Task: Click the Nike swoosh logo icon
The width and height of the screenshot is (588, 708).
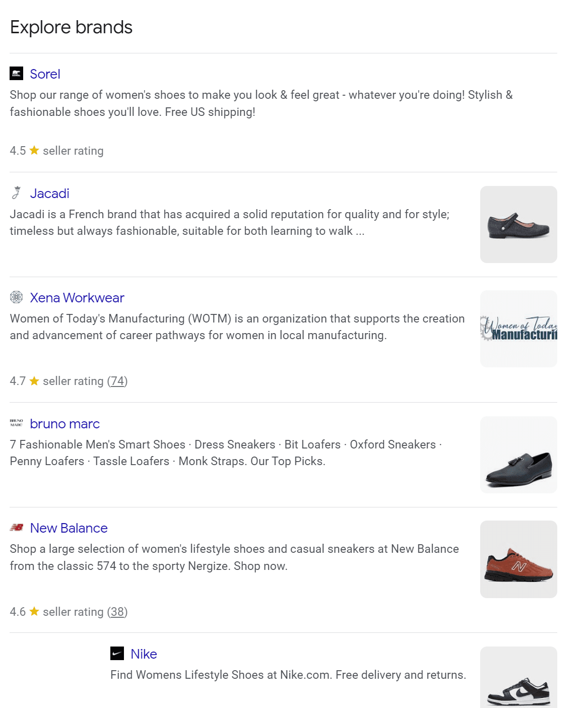Action: coord(117,654)
